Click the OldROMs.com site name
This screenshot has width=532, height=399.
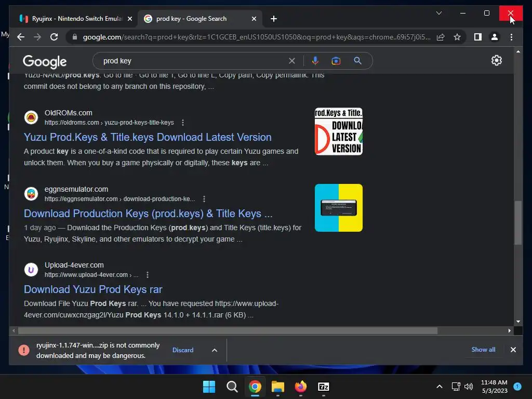69,113
